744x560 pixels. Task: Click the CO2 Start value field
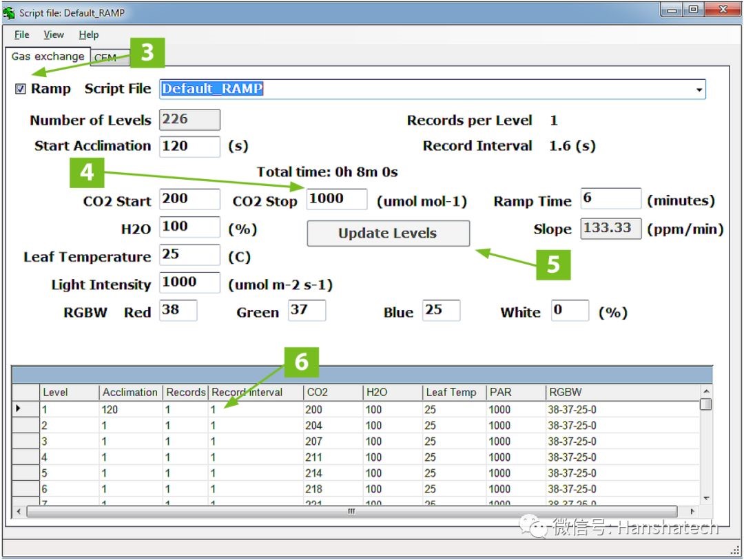tap(189, 199)
